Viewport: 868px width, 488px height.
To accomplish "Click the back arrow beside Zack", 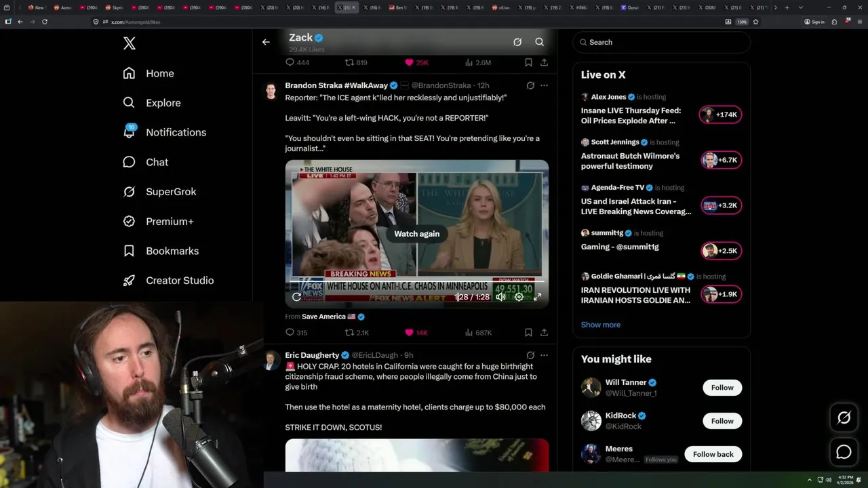I will pyautogui.click(x=266, y=42).
